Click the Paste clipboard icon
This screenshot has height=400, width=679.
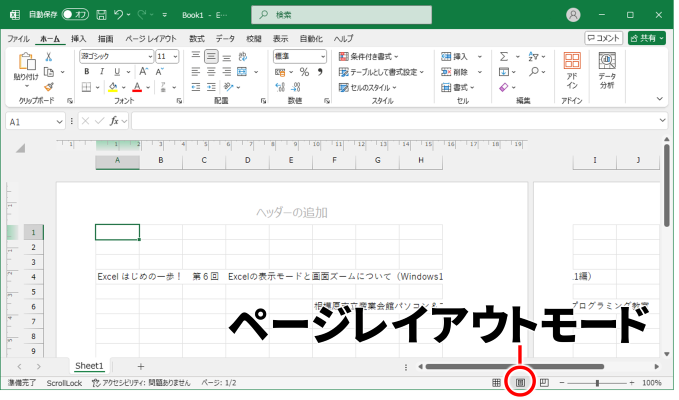pyautogui.click(x=27, y=61)
